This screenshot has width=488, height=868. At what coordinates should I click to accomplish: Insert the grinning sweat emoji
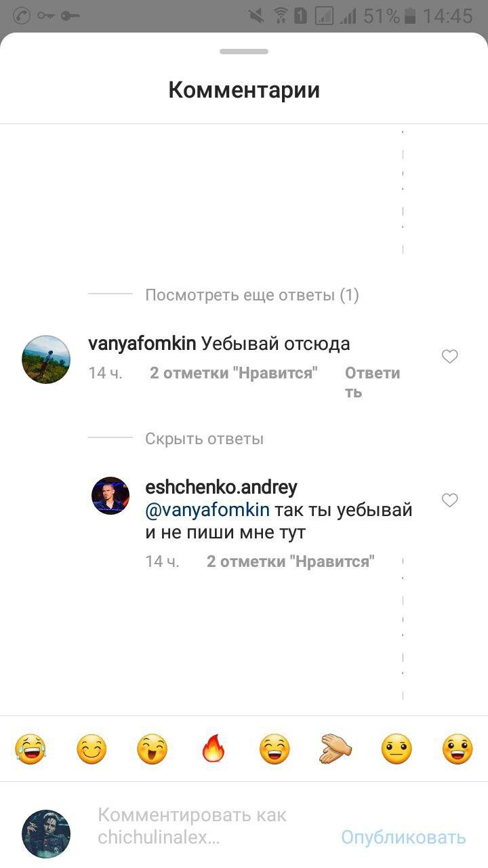point(274,749)
